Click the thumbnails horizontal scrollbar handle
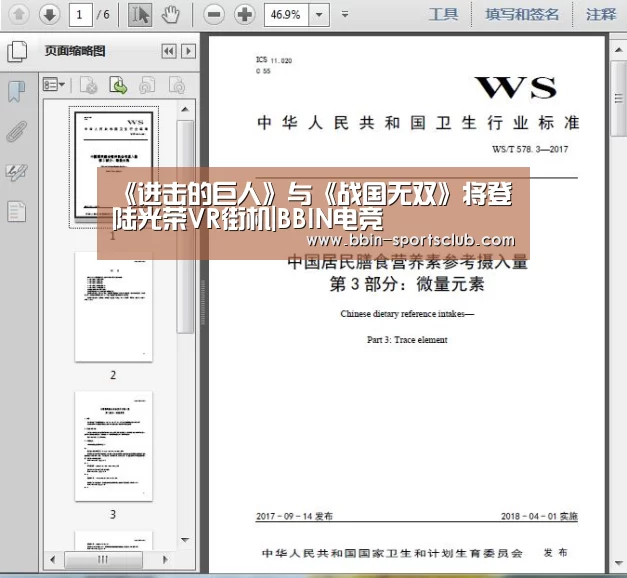 103,559
